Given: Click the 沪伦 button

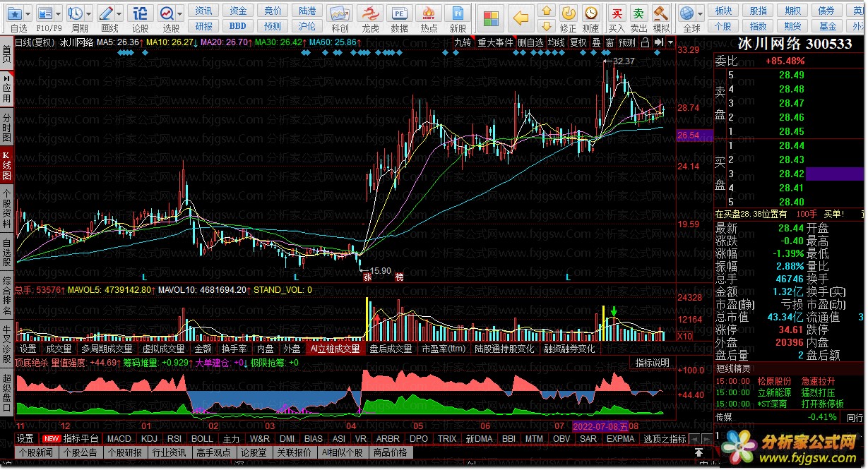Looking at the screenshot, I should pyautogui.click(x=307, y=26).
